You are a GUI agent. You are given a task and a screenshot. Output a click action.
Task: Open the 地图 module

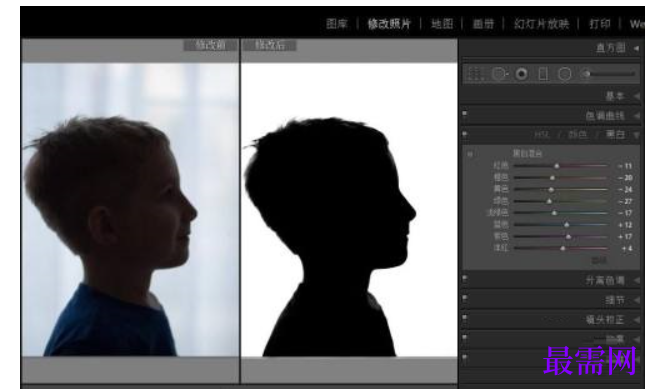[442, 24]
